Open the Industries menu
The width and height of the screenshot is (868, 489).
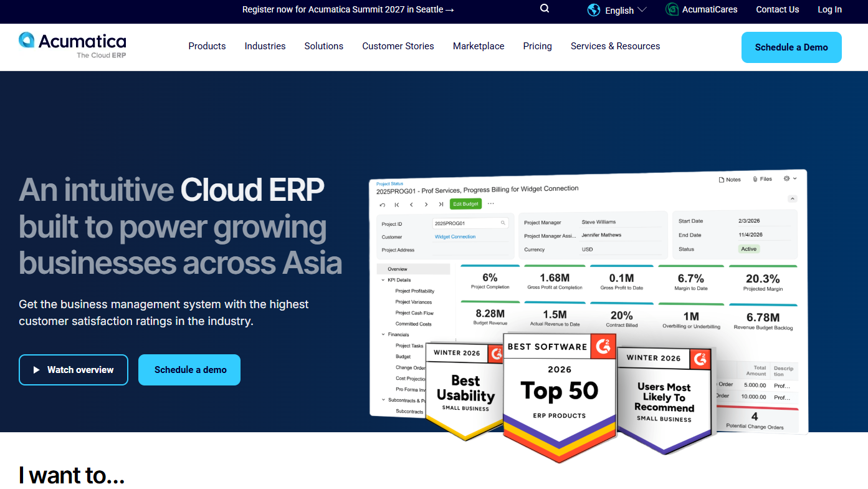pos(265,46)
